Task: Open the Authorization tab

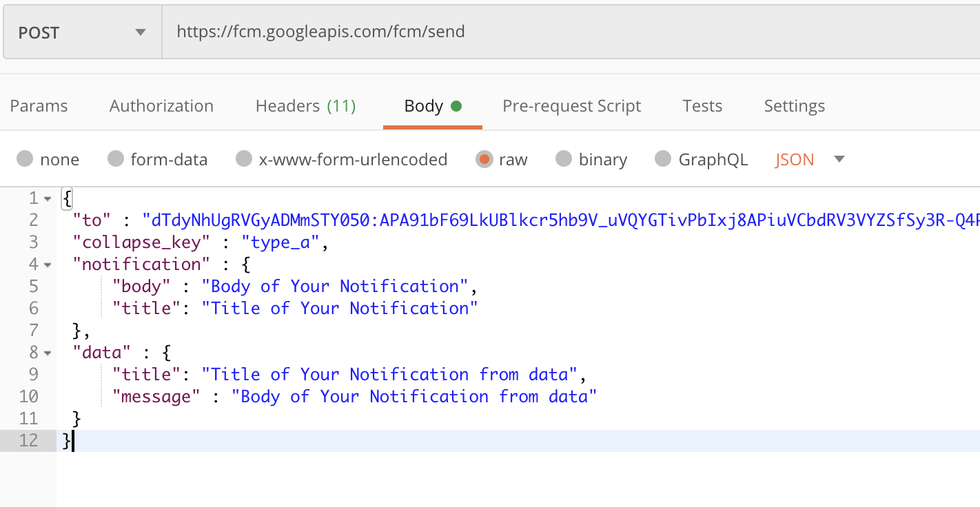Action: point(161,106)
